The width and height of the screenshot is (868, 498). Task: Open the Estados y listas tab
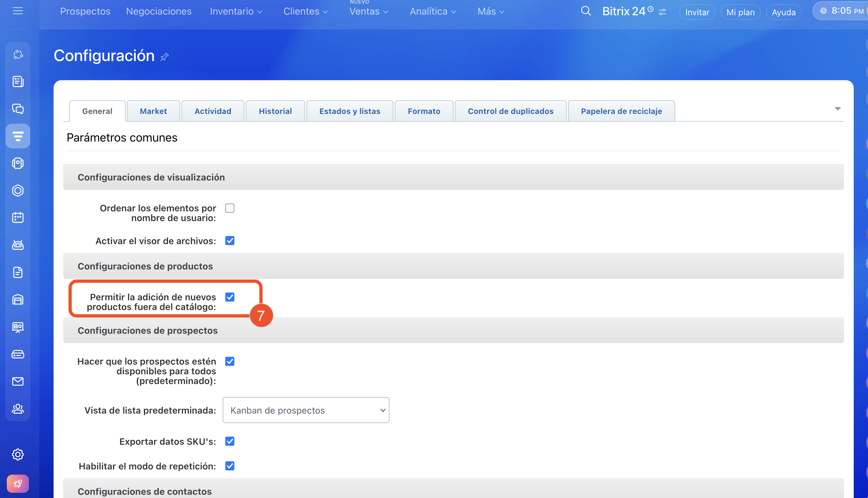tap(350, 111)
